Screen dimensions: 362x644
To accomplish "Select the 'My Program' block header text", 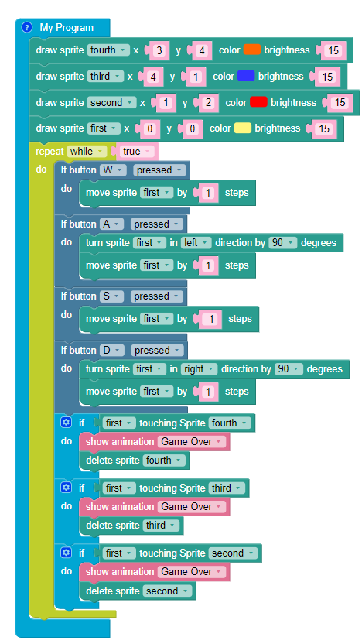I will pos(67,28).
